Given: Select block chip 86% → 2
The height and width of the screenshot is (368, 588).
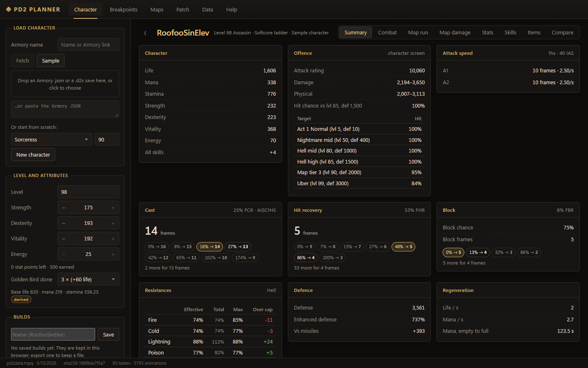Looking at the screenshot, I should click(x=530, y=252).
